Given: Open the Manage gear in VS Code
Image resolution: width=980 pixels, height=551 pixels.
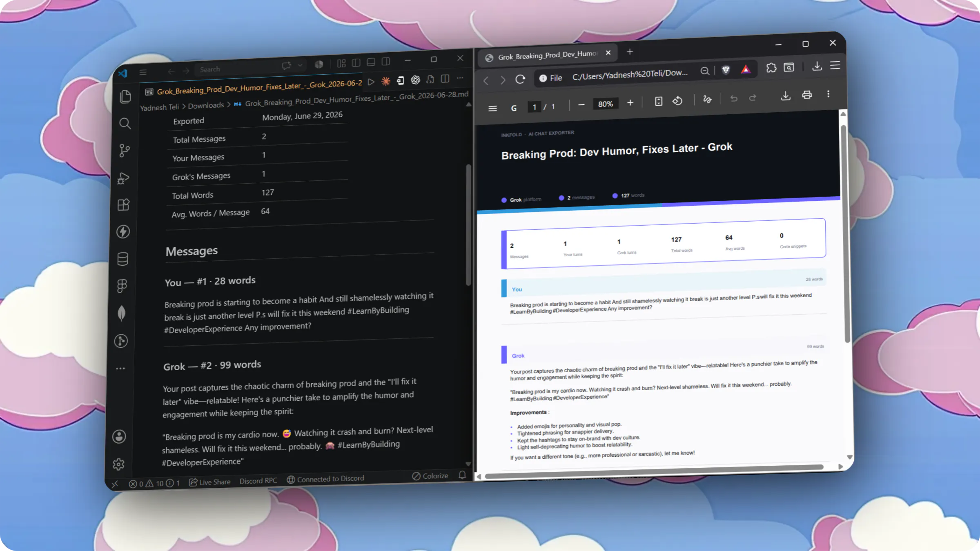Looking at the screenshot, I should coord(119,464).
